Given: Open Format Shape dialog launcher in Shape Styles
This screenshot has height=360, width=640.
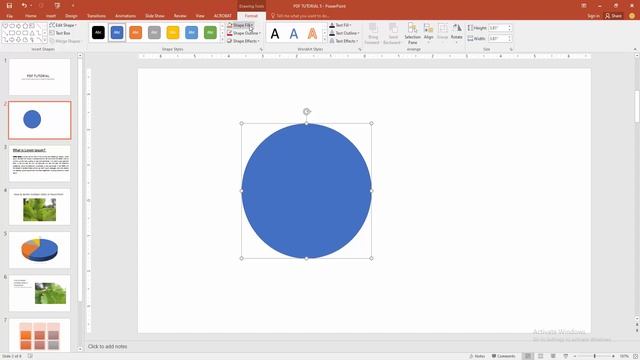Looking at the screenshot, I should click(x=261, y=49).
